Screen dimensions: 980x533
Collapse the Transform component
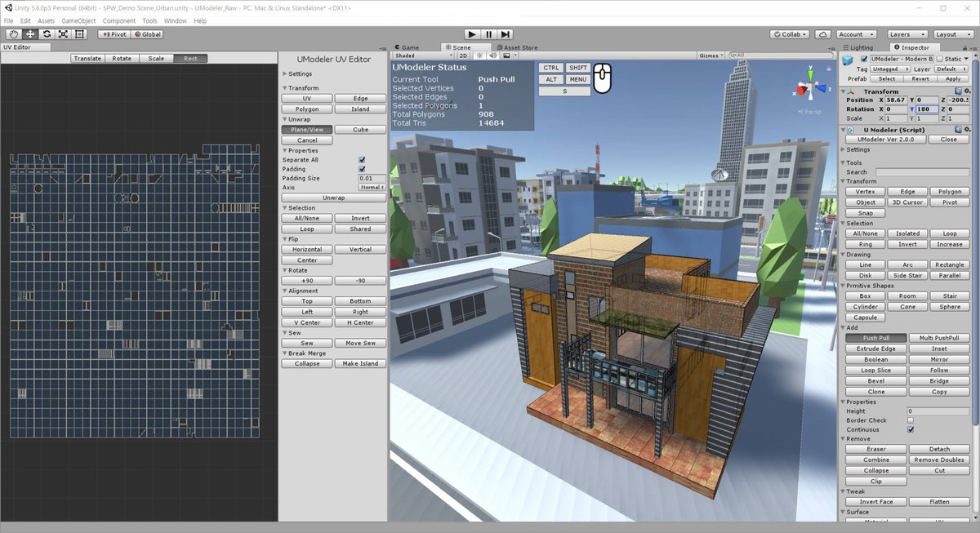coord(844,91)
